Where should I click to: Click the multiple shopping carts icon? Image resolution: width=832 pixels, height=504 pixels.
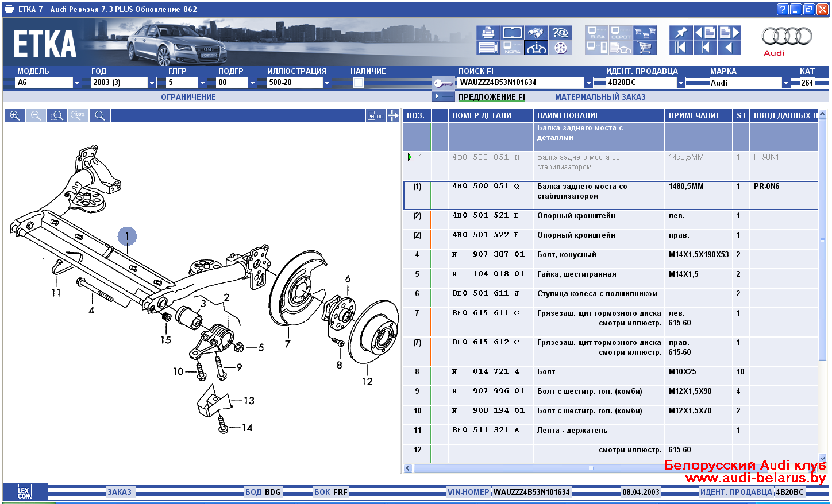pos(645,33)
